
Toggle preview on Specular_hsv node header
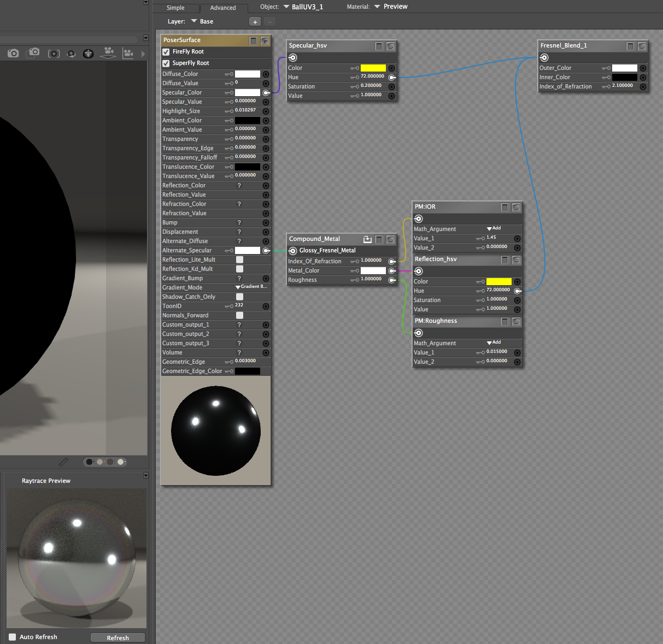[390, 46]
